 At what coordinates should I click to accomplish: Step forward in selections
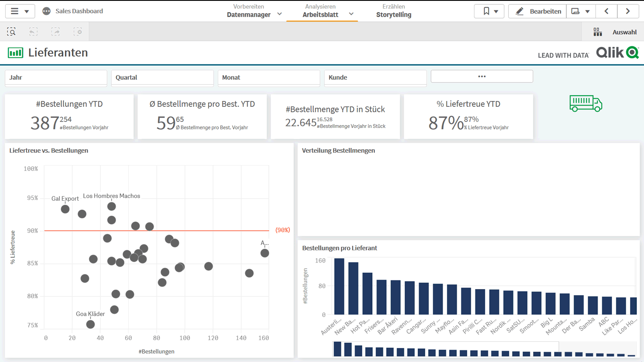click(55, 32)
